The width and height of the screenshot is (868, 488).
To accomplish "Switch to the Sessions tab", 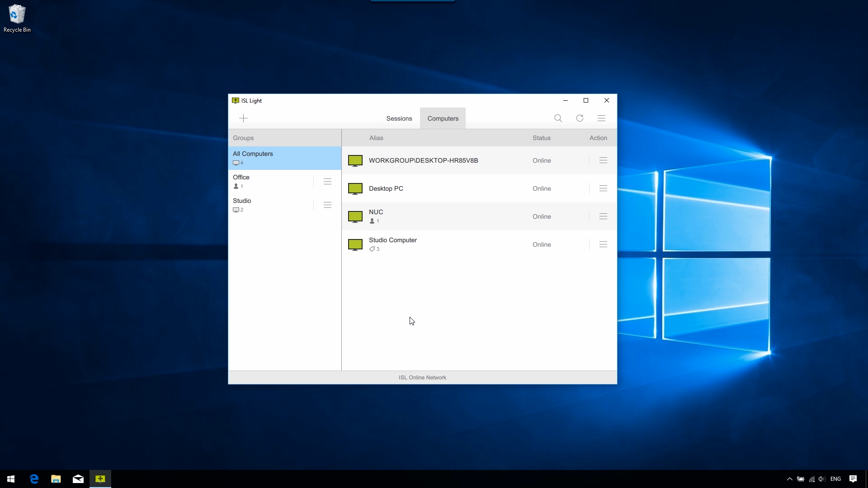I will tap(399, 118).
